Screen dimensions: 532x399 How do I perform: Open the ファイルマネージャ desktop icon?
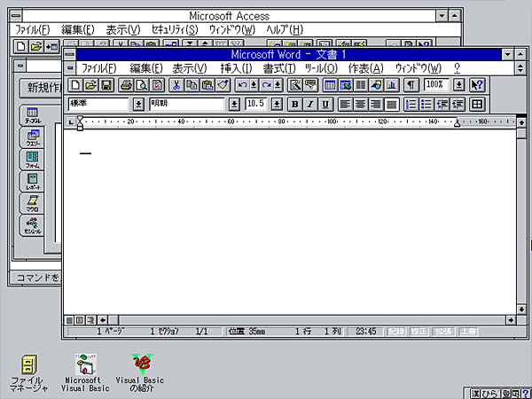(x=29, y=373)
